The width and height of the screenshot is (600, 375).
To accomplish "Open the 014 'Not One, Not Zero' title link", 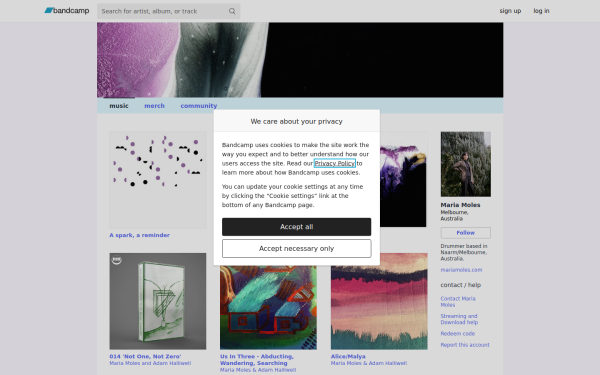I will coord(145,356).
